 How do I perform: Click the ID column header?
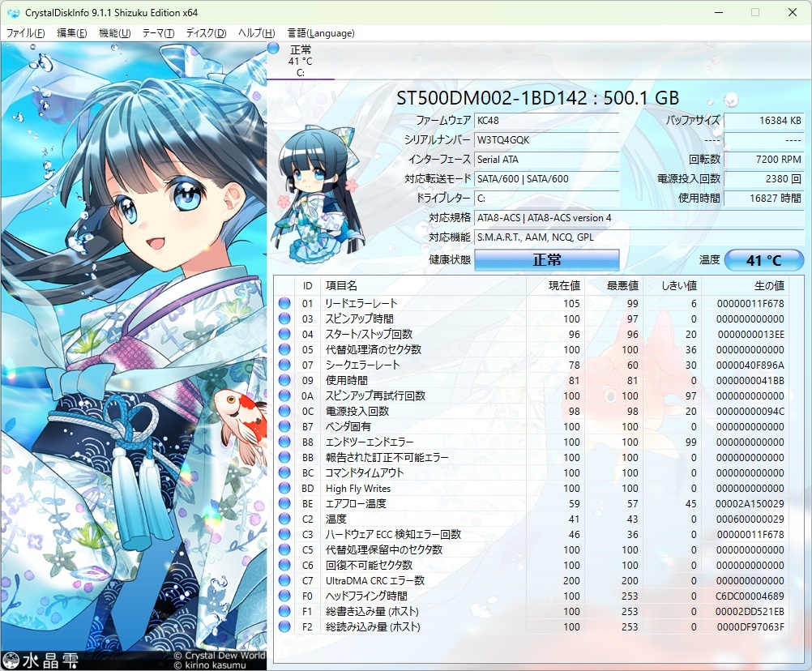308,286
